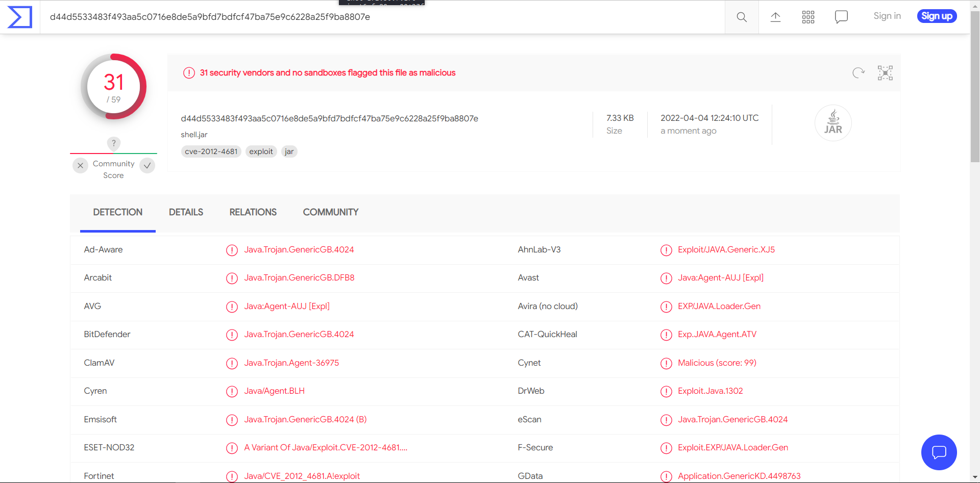This screenshot has width=980, height=483.
Task: Open the RELATIONS tab
Action: pos(253,212)
